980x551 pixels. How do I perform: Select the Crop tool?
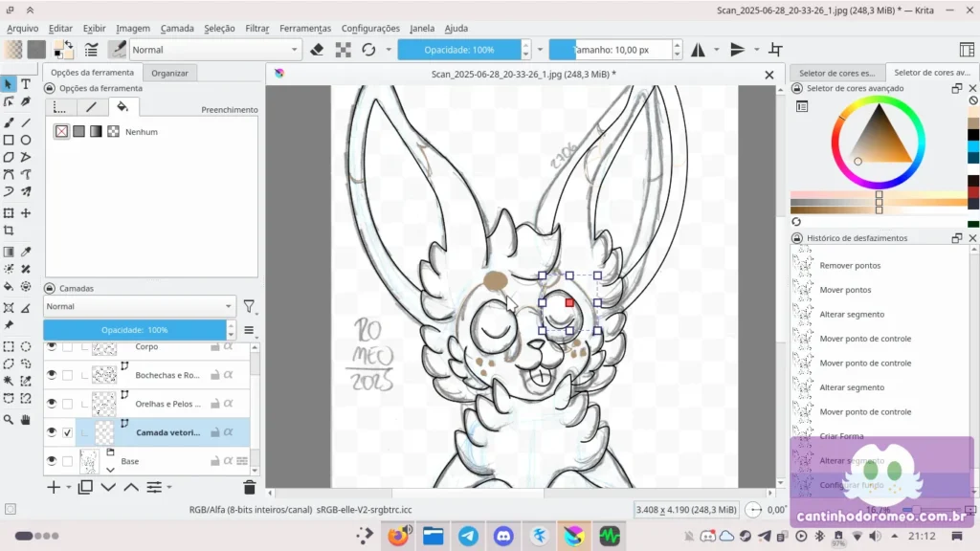click(x=9, y=231)
